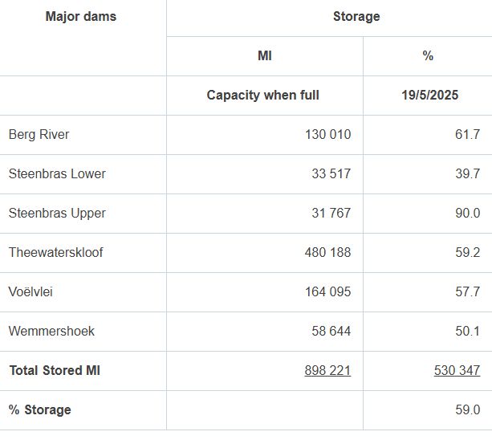Click the Storage column header
Screen dimensions: 492x448
click(356, 17)
